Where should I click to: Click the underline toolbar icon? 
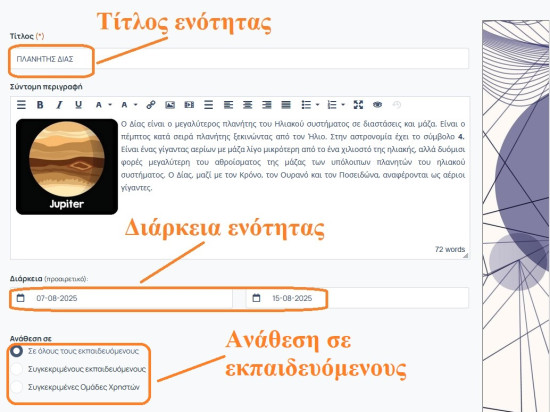point(79,104)
